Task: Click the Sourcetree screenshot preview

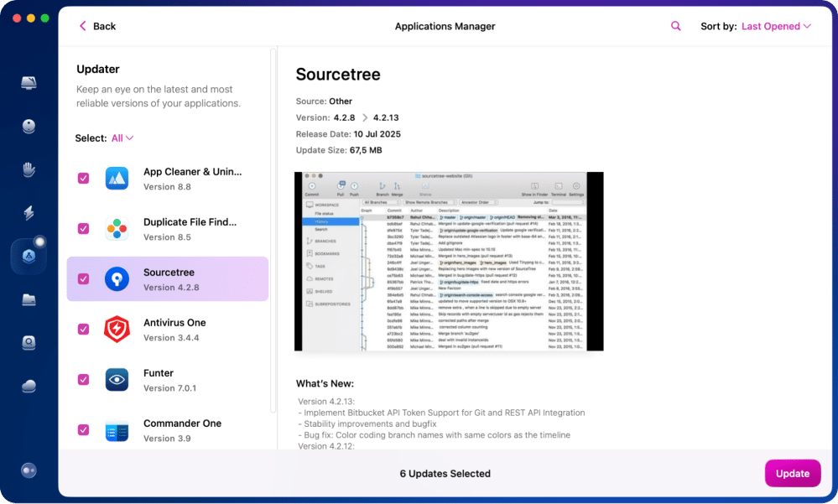Action: [449, 261]
